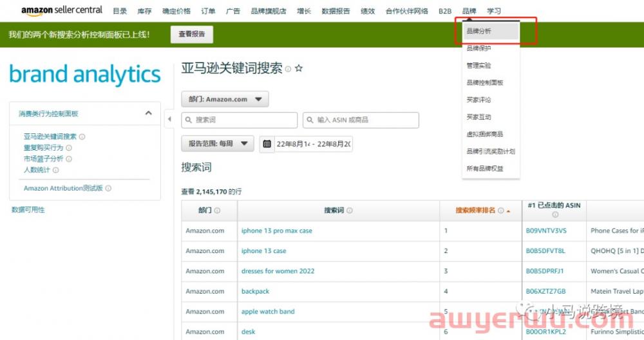Click the Amazon Seller Central logo
This screenshot has width=644, height=340.
coord(62,10)
